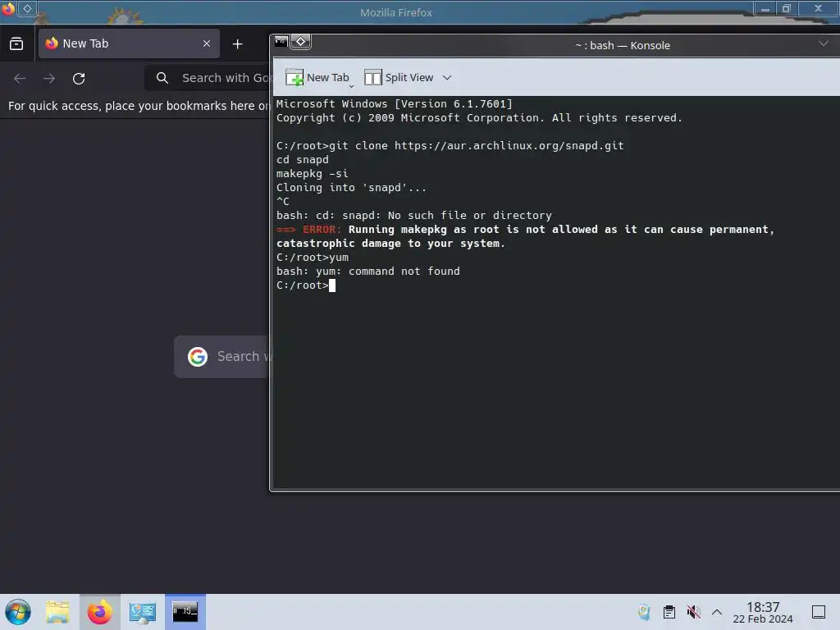Open the system settings taskbar icon
Screen dimensions: 840x630
[143, 612]
